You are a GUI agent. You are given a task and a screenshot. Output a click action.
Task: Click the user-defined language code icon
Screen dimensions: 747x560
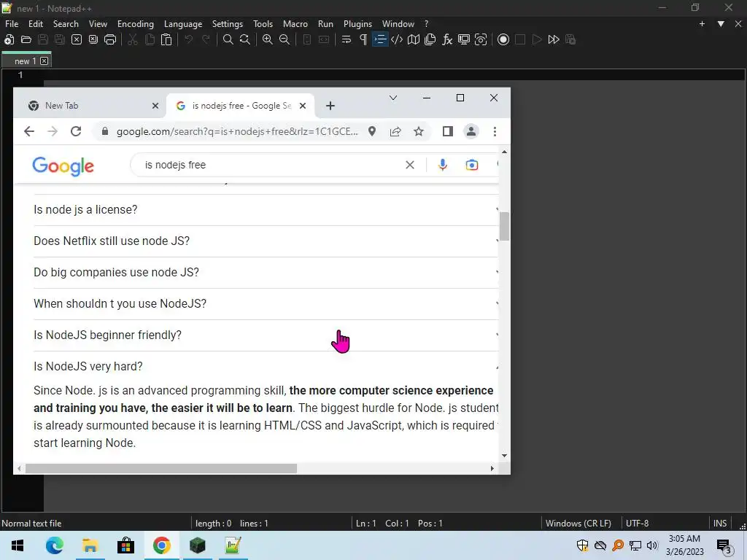(397, 39)
